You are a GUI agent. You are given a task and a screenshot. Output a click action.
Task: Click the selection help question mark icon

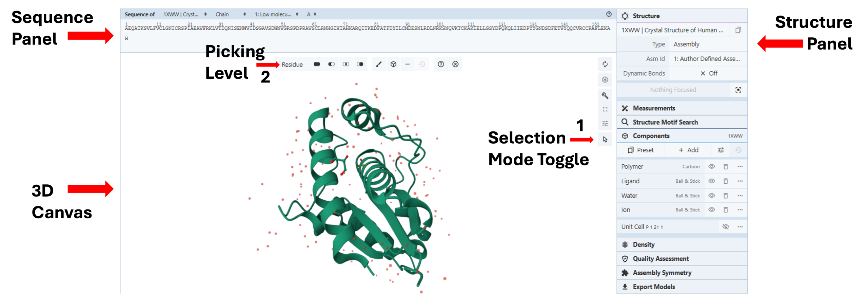coord(440,64)
